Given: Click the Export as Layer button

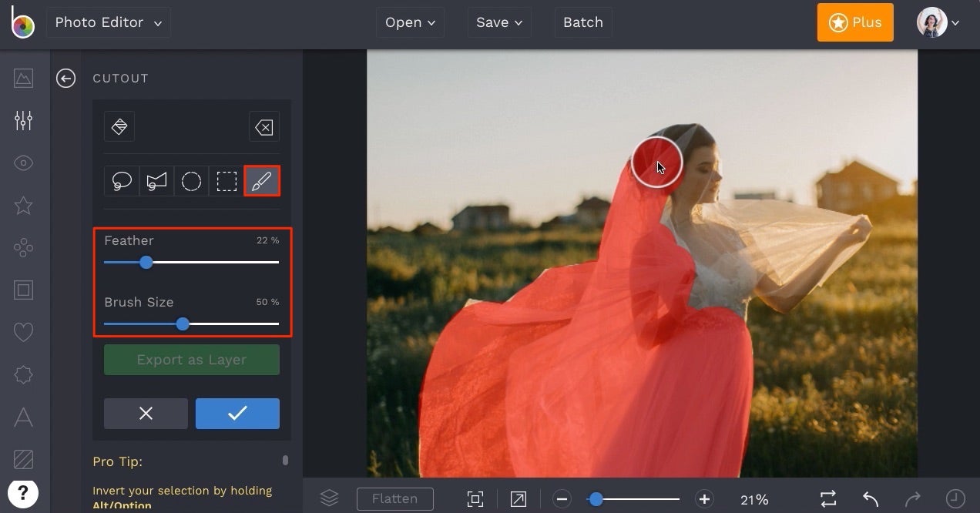Looking at the screenshot, I should pyautogui.click(x=191, y=360).
